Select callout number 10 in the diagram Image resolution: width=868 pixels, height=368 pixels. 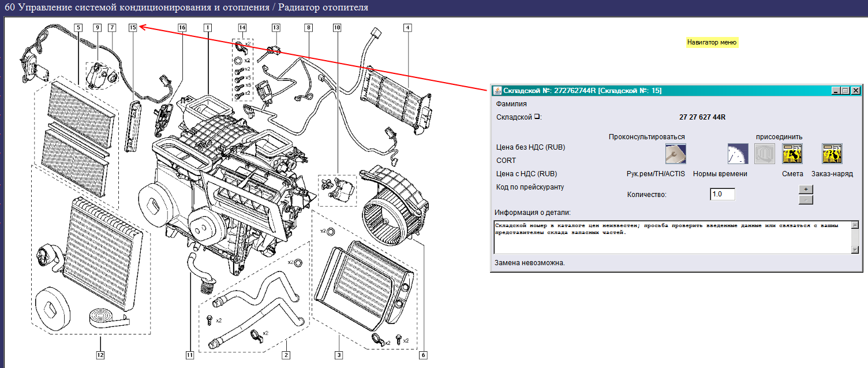point(337,27)
